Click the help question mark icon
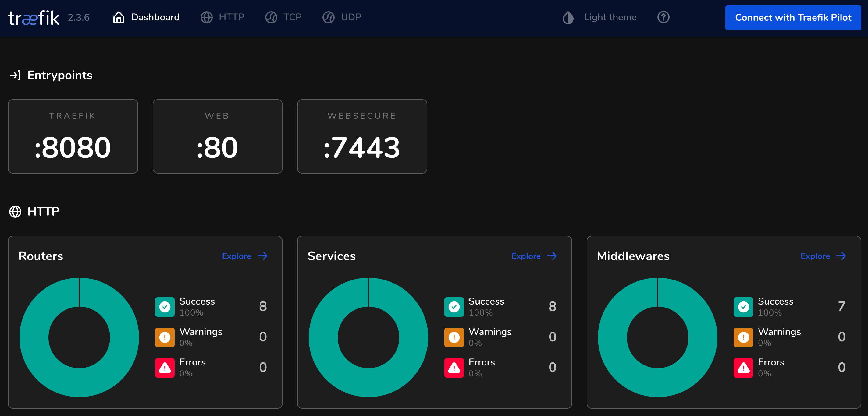Image resolution: width=868 pixels, height=416 pixels. pyautogui.click(x=663, y=17)
